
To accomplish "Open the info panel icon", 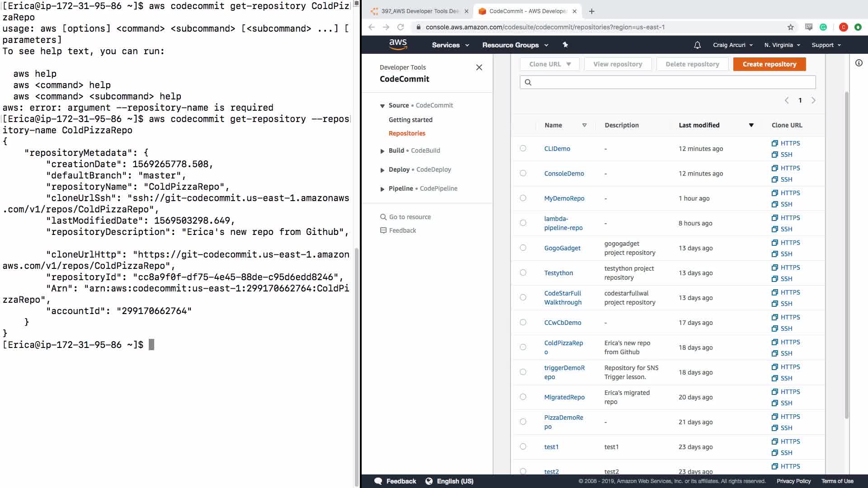I will (859, 63).
